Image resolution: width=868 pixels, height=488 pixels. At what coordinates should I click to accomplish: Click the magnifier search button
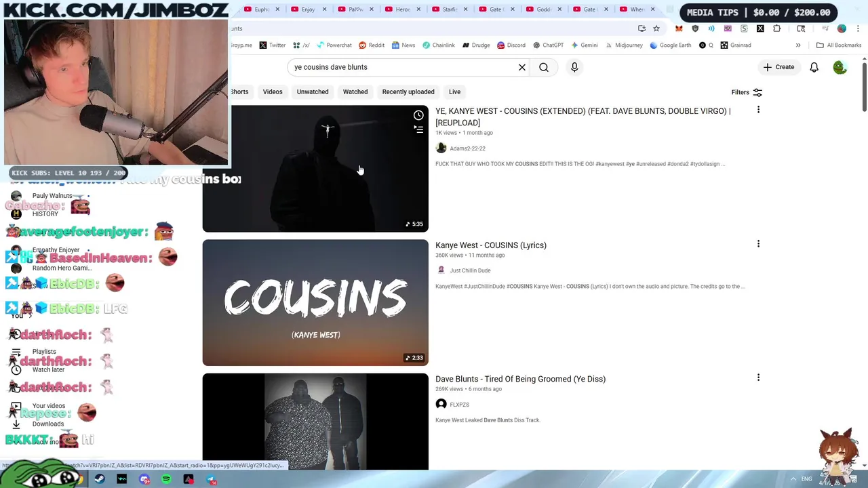pos(544,67)
